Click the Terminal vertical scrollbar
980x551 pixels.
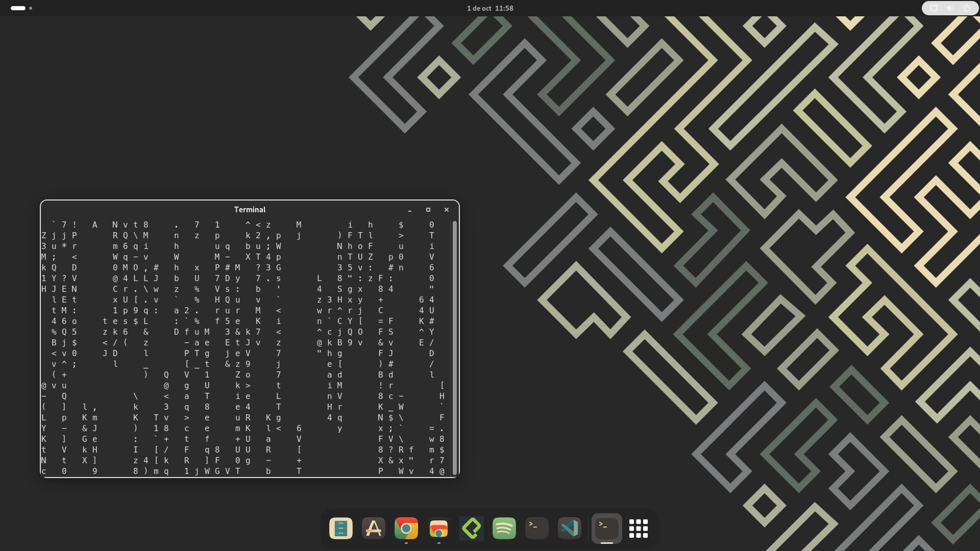pos(454,347)
